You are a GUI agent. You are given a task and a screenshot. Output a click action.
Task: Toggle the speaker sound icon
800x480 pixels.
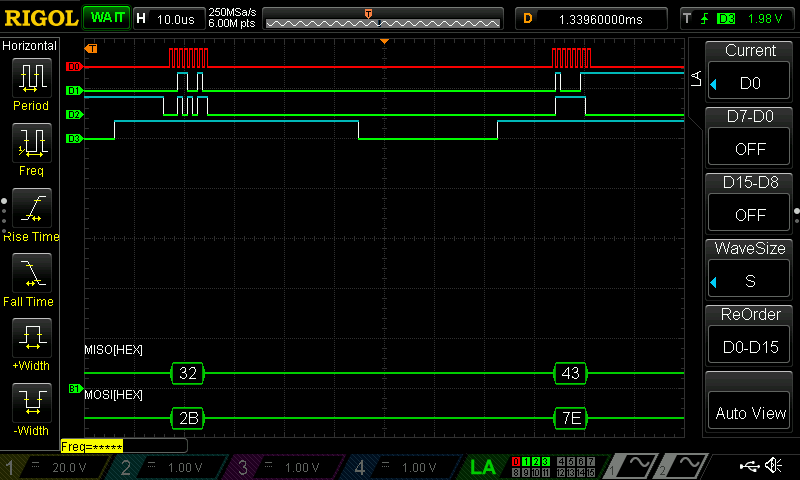pyautogui.click(x=773, y=466)
